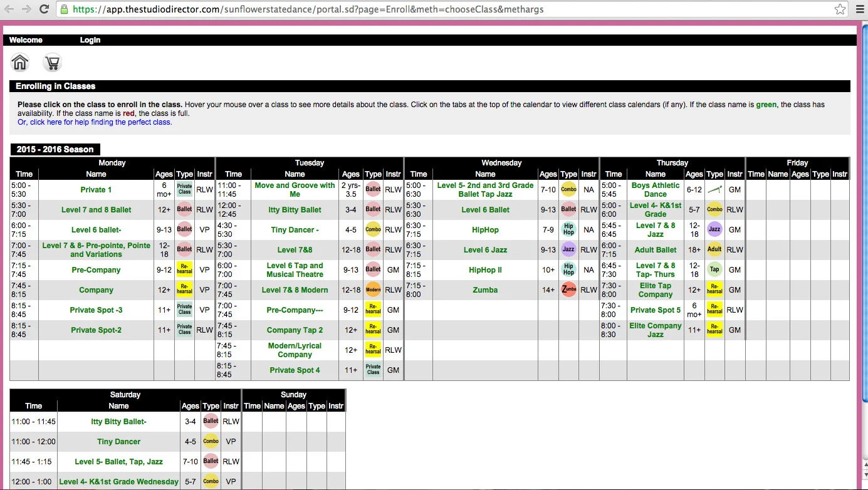Click Jazz icon in Level 6 Jazz row
Screen dimensions: 868x490
tap(568, 249)
